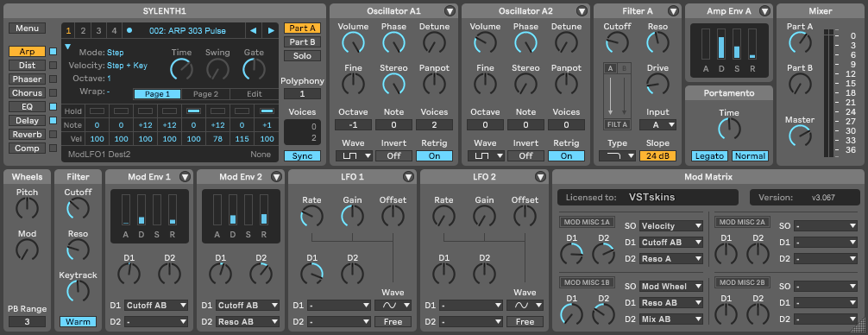Select the Reverb effect tab

[27, 135]
